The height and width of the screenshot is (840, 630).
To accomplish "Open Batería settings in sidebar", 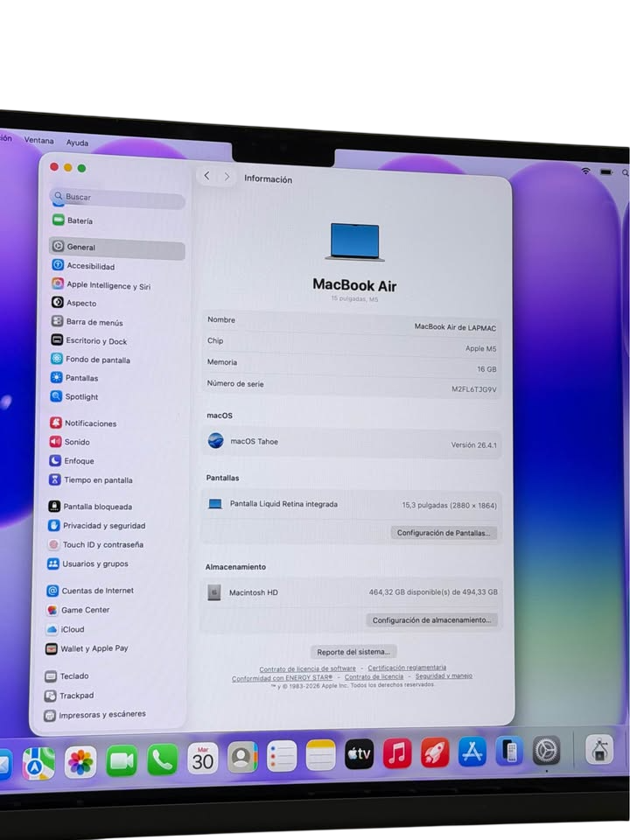I will click(73, 220).
